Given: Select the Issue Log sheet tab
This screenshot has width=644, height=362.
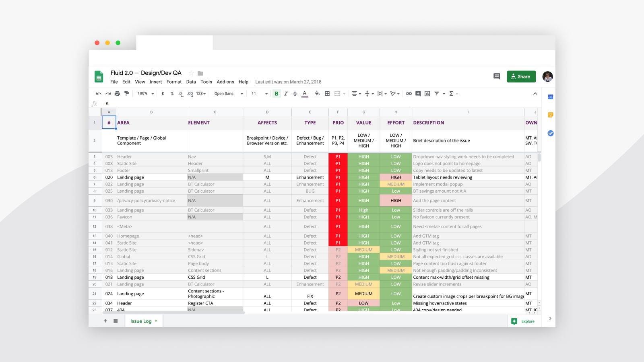Looking at the screenshot, I should click(144, 321).
